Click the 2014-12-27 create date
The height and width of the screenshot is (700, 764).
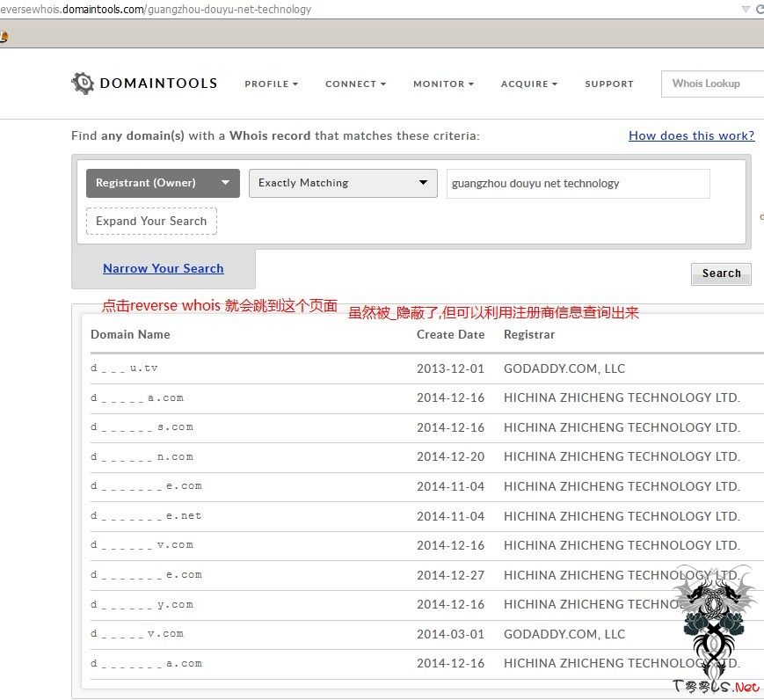(451, 575)
